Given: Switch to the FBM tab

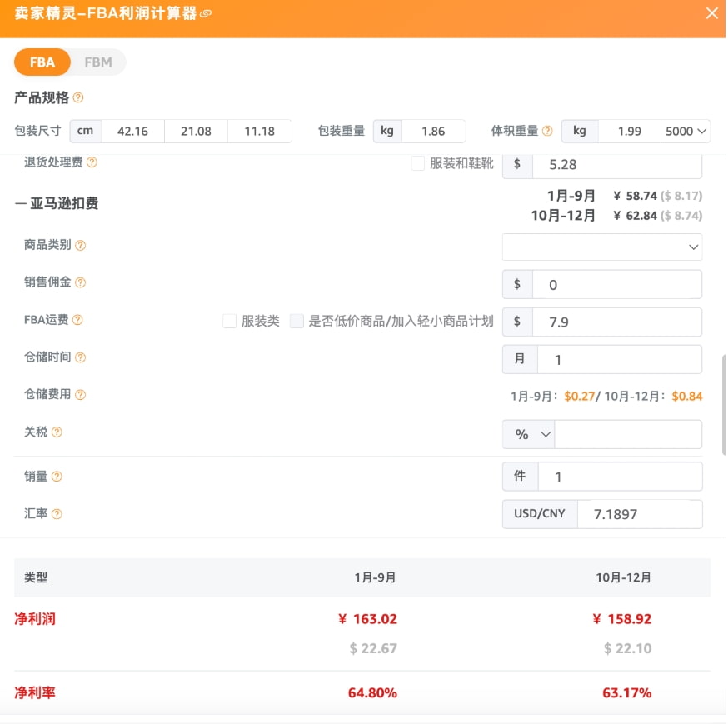Looking at the screenshot, I should tap(97, 62).
